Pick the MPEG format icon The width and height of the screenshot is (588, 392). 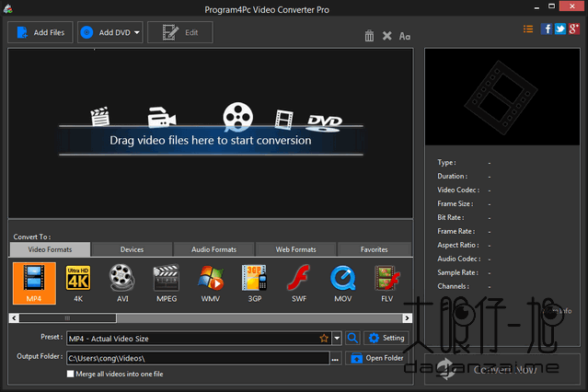point(167,283)
